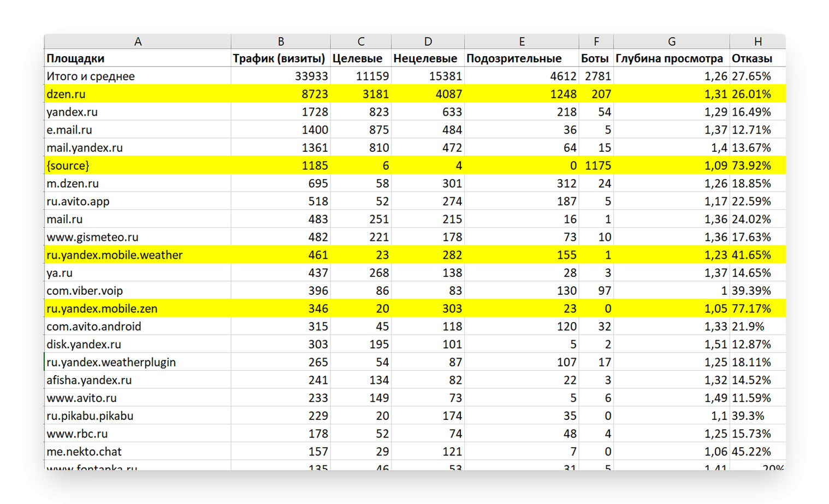Select column F header

pyautogui.click(x=596, y=41)
